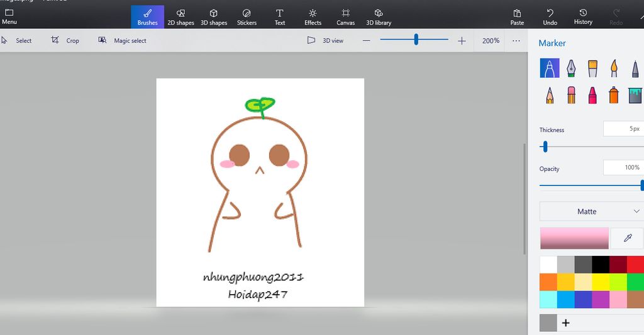
Task: Open the 3D shapes tab
Action: (x=214, y=17)
